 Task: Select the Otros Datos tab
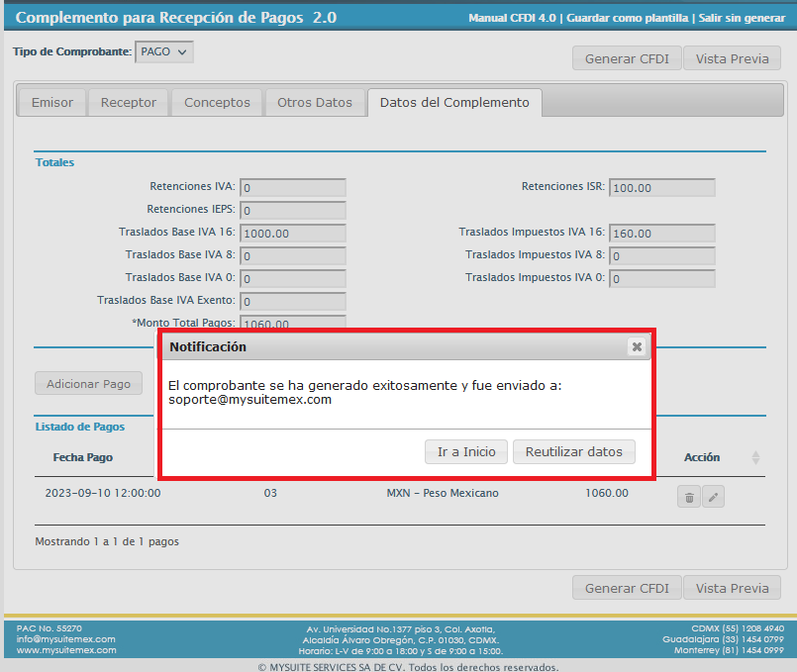pyautogui.click(x=315, y=103)
